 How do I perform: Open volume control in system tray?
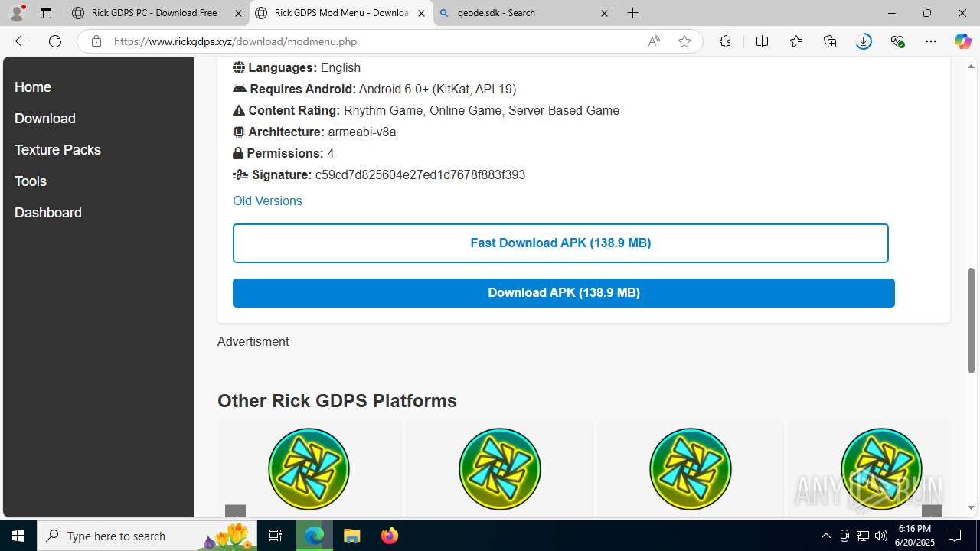pos(881,536)
